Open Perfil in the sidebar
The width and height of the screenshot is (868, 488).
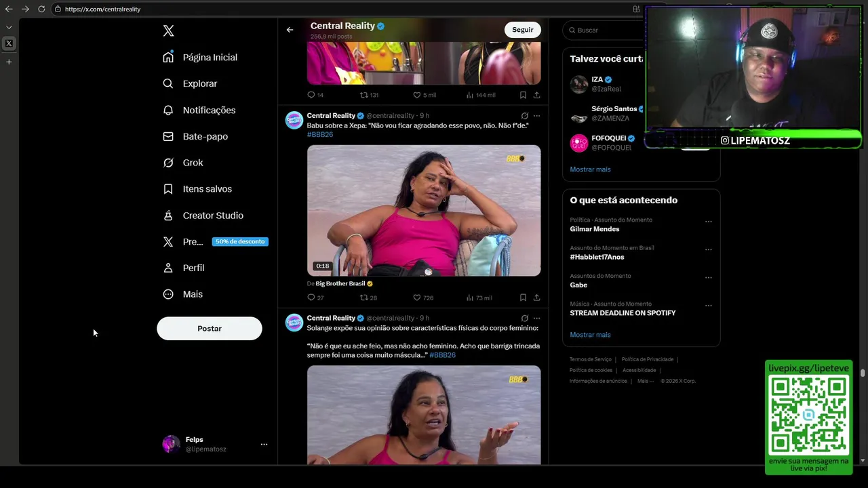point(184,268)
